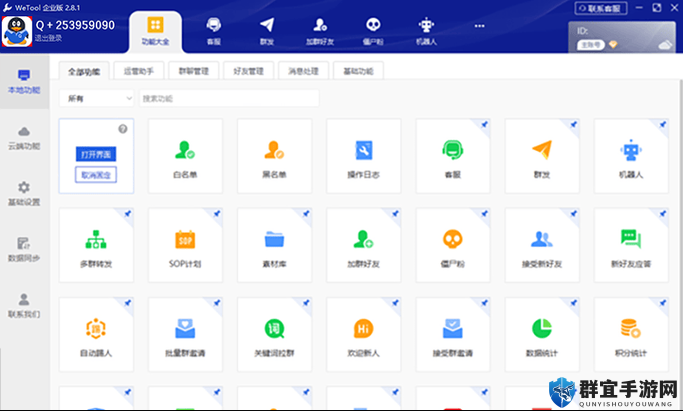Switch to the 消息处理 tab
This screenshot has width=683, height=411.
pos(304,71)
